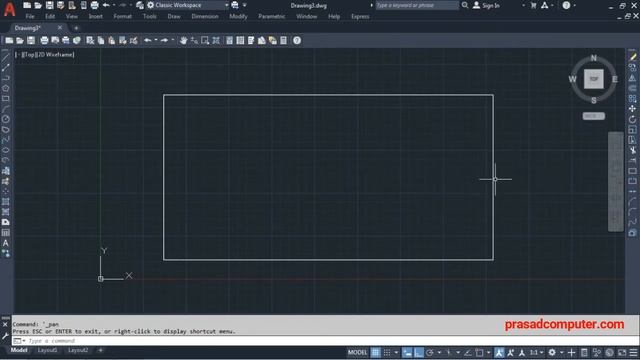Click the WCS button below ViewCube
The height and width of the screenshot is (360, 640).
tap(593, 116)
